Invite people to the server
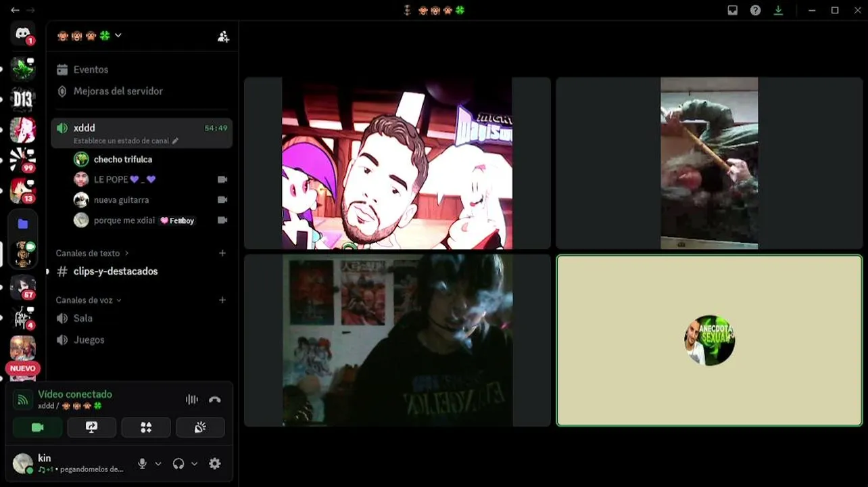Viewport: 868px width, 487px height. click(x=223, y=37)
